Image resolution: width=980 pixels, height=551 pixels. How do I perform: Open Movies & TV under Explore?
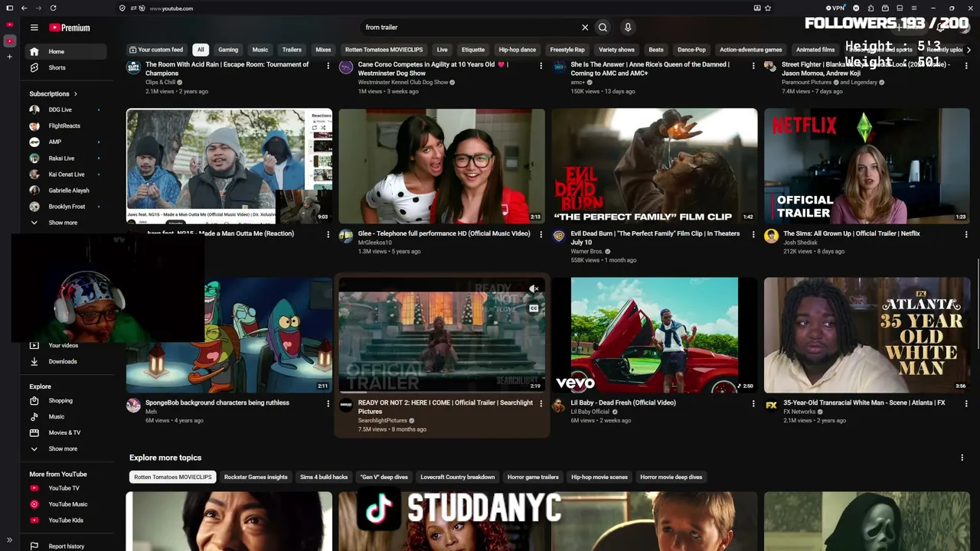click(64, 433)
